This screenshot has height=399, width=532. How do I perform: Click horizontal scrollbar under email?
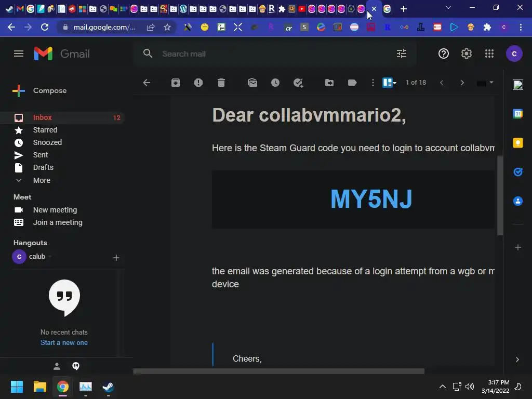click(279, 371)
